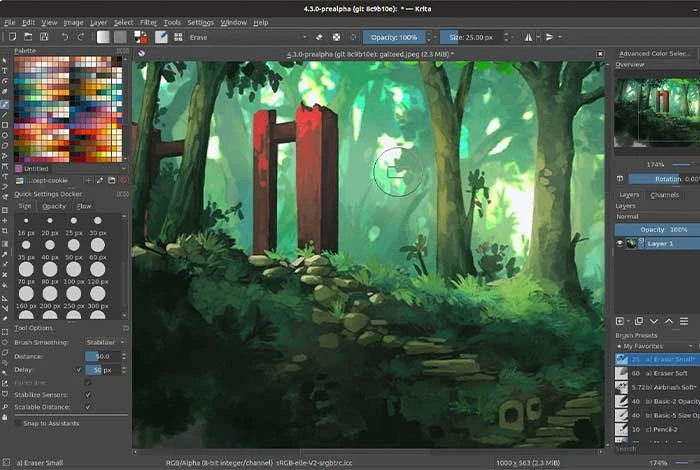Viewport: 700px width, 470px height.
Task: Open the brush presets chooser icon
Action: pyautogui.click(x=159, y=37)
